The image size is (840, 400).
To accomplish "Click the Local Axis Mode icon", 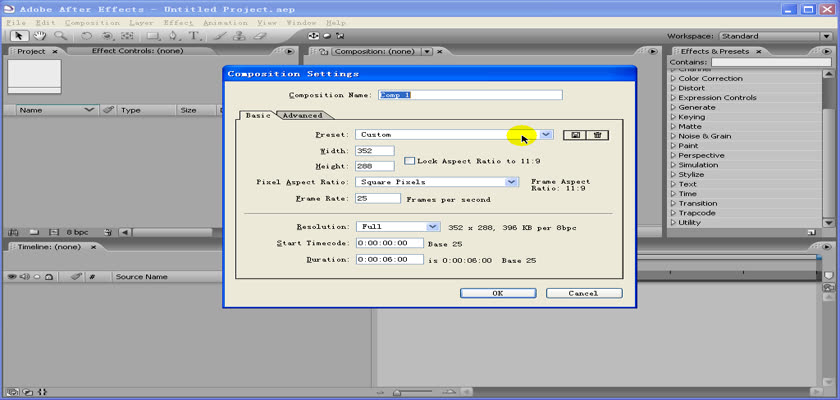I will point(313,36).
